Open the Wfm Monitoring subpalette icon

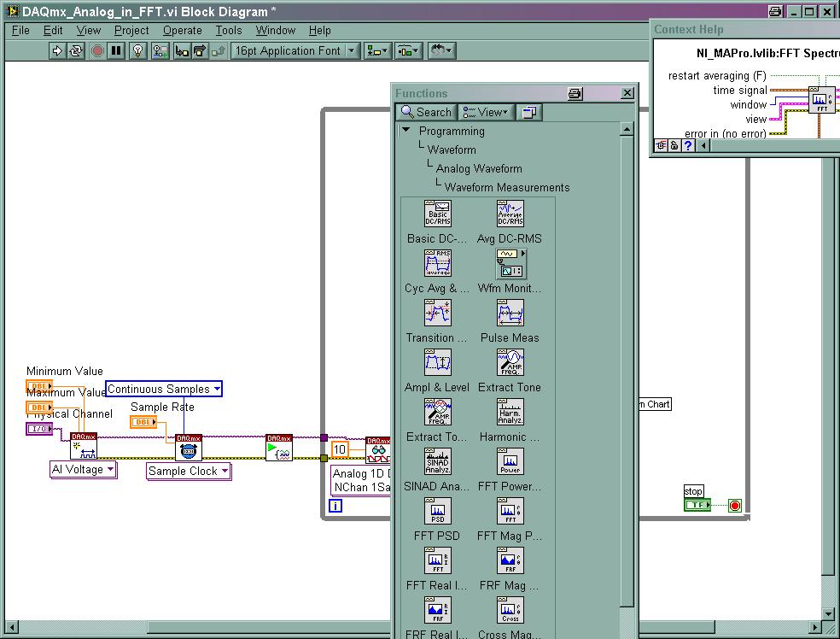tap(511, 263)
